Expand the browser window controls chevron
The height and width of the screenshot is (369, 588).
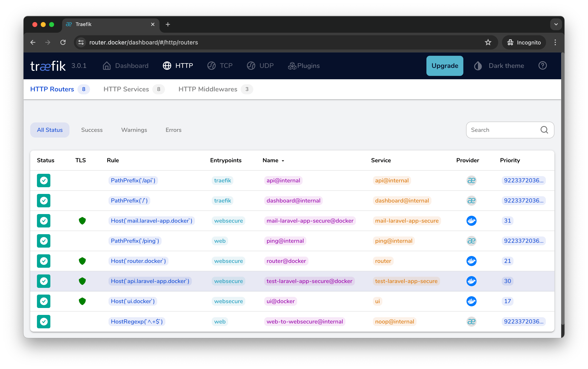(556, 24)
